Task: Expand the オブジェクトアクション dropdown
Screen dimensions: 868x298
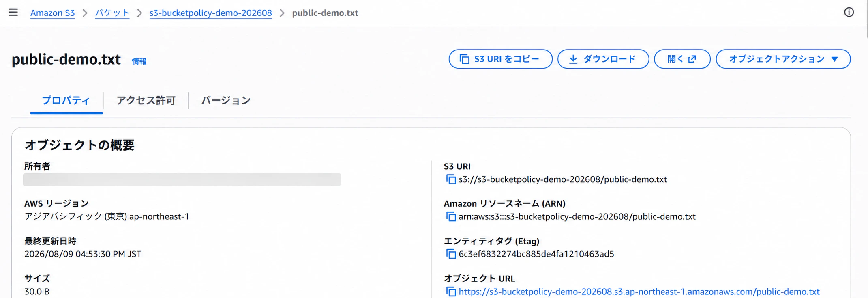Action: pyautogui.click(x=783, y=59)
